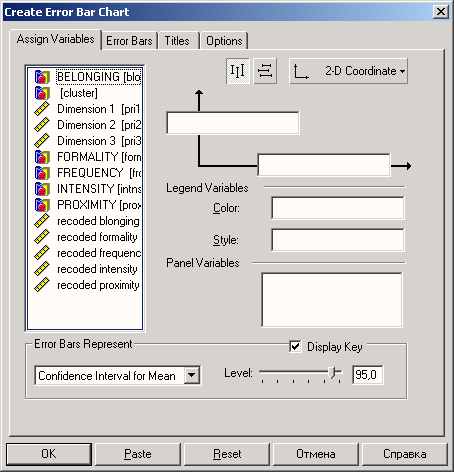Open the 2-D Coordinate dropdown
Image resolution: width=454 pixels, height=472 pixels.
[348, 71]
